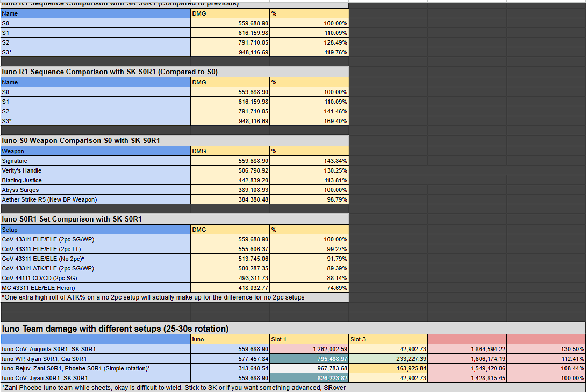
Task: Select the 128.49% cell in top table
Action: (309, 42)
